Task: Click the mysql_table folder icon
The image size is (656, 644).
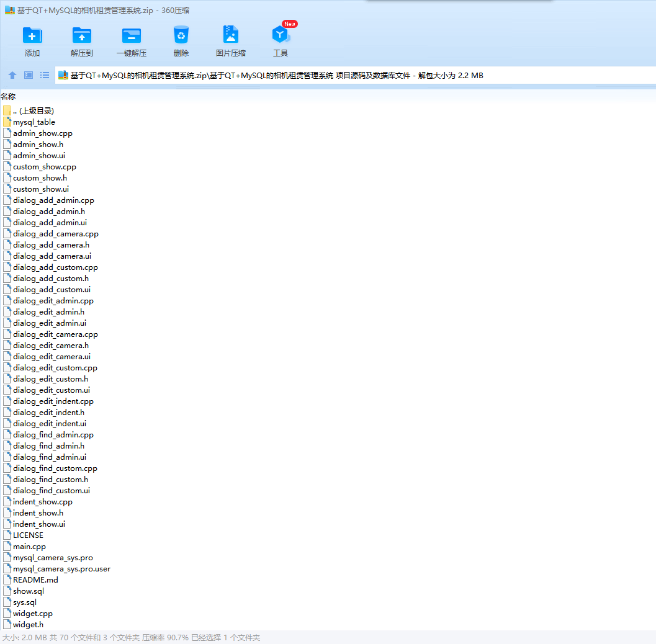Action: click(7, 122)
